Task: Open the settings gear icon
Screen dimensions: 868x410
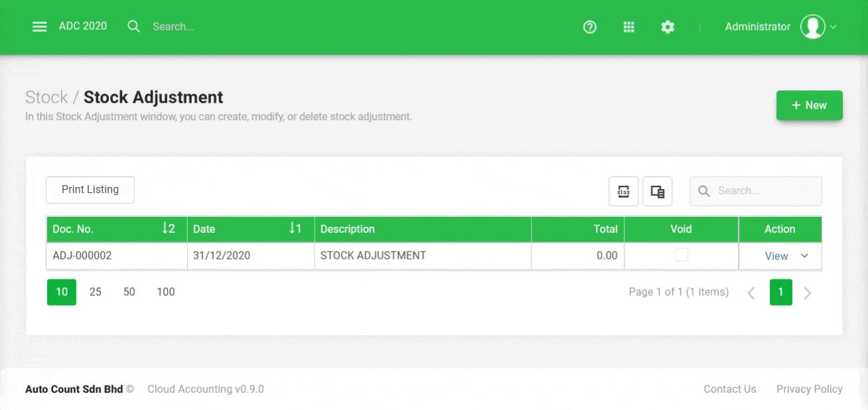Action: pyautogui.click(x=668, y=27)
